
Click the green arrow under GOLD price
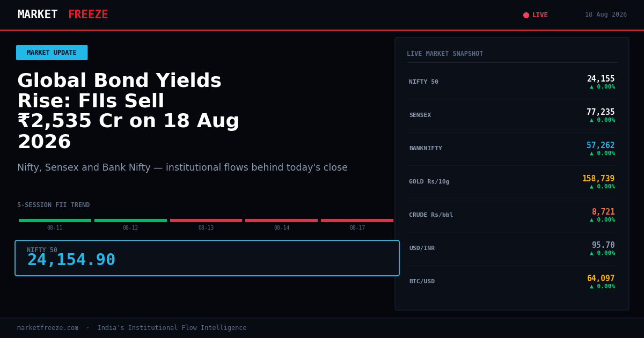click(592, 187)
